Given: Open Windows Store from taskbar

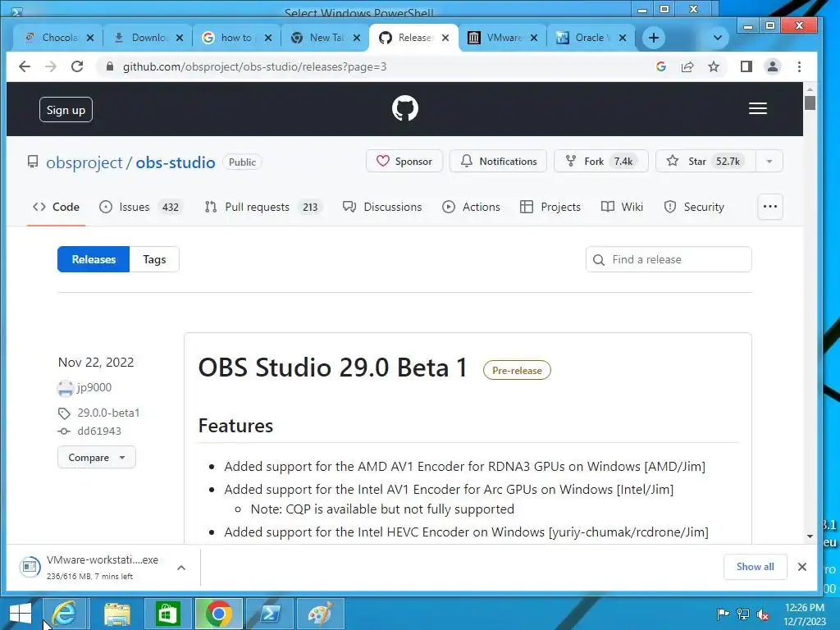Looking at the screenshot, I should pyautogui.click(x=167, y=614).
